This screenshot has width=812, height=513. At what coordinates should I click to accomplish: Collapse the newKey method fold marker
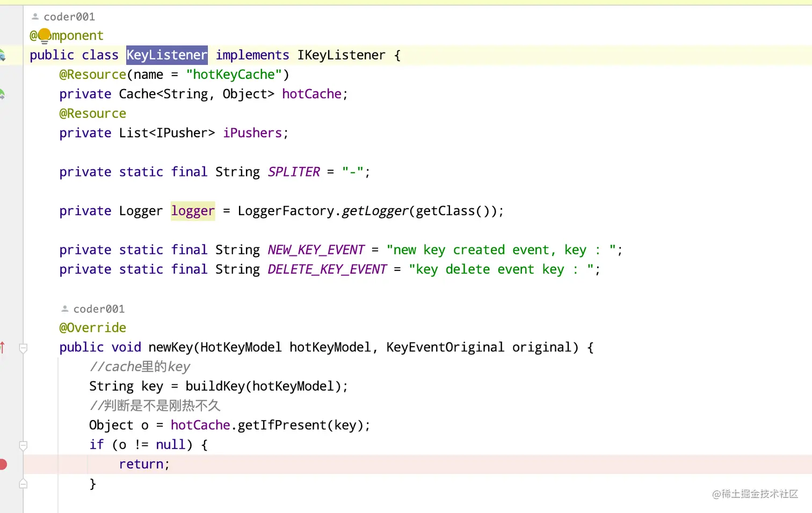tap(23, 348)
